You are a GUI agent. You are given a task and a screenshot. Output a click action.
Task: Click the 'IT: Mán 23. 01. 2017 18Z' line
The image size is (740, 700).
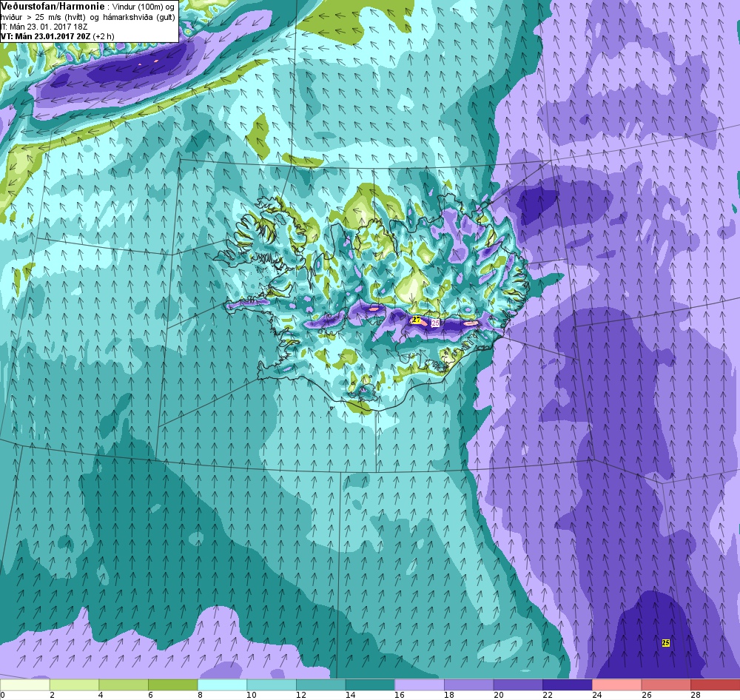(44, 27)
